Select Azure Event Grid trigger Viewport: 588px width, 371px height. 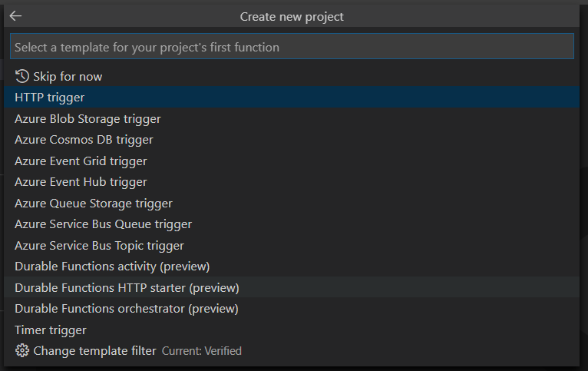81,161
